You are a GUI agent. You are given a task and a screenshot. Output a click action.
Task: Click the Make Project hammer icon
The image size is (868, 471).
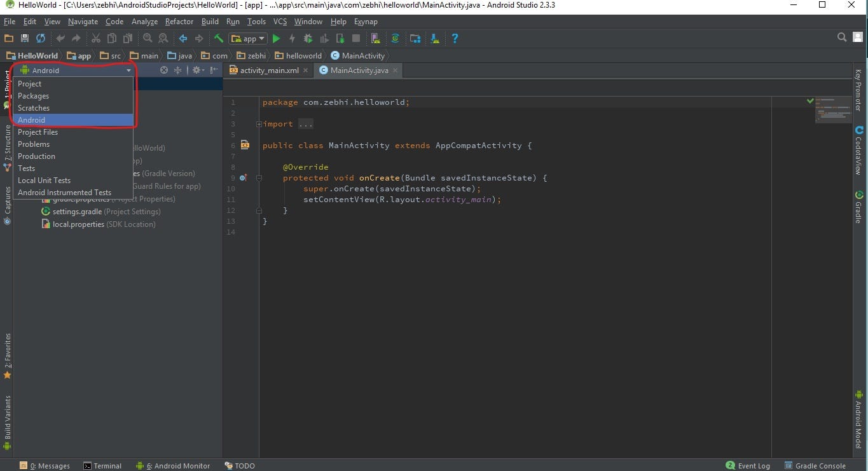[x=219, y=38]
